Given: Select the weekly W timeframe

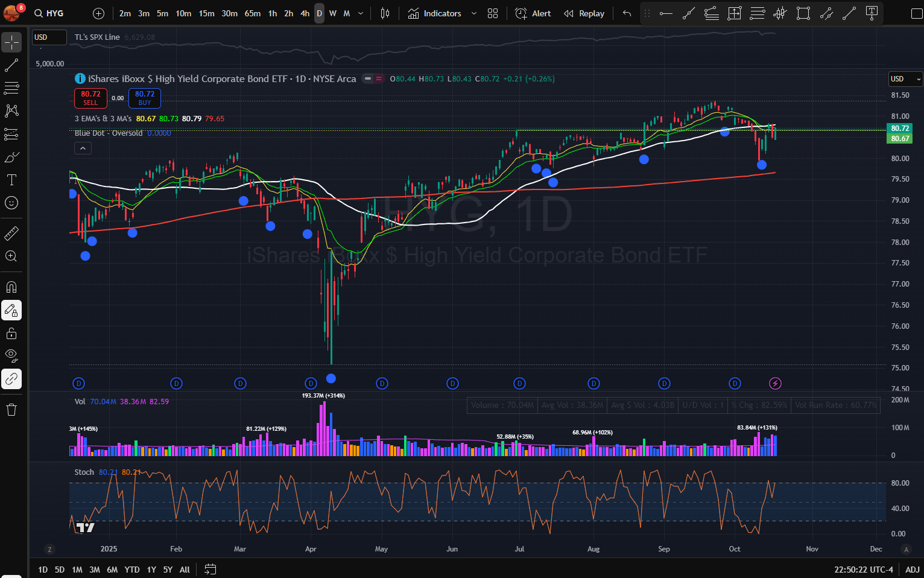Looking at the screenshot, I should pyautogui.click(x=333, y=13).
